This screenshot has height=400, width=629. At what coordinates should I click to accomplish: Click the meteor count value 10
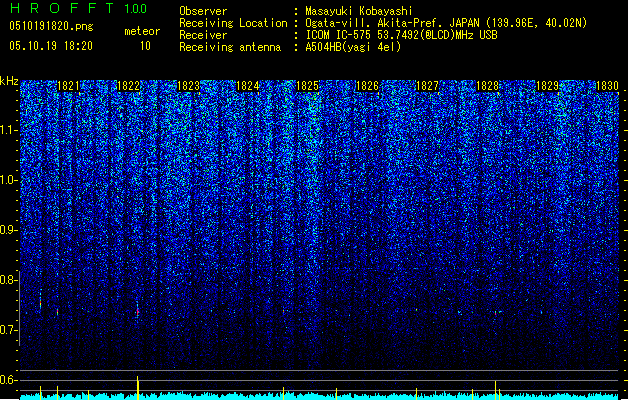[145, 46]
